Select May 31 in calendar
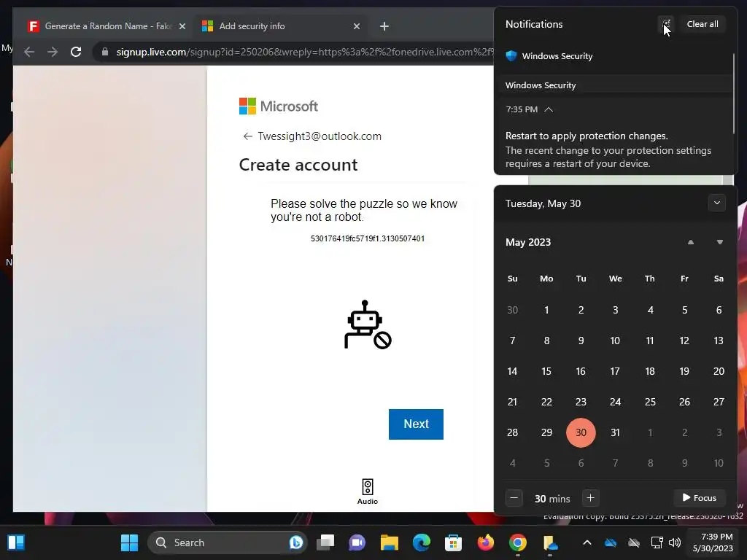This screenshot has height=560, width=747. [615, 432]
